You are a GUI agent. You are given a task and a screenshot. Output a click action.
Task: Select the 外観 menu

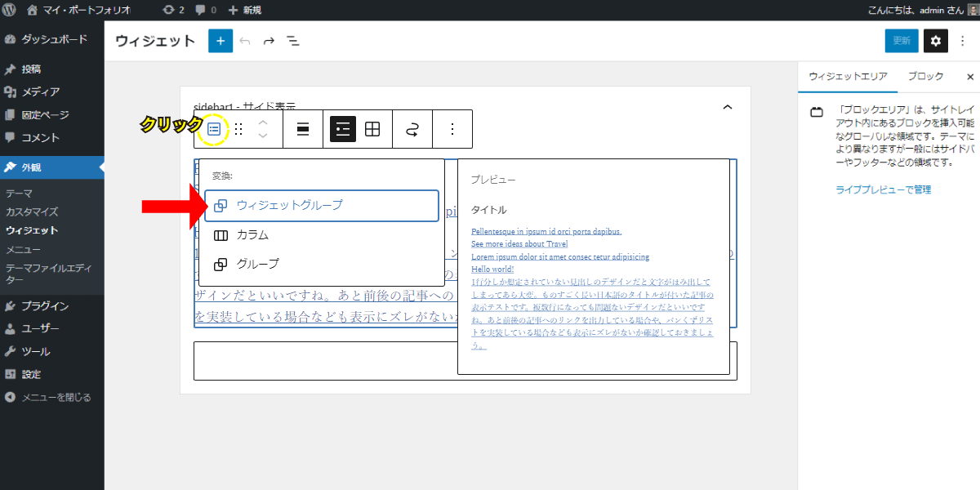coord(52,167)
